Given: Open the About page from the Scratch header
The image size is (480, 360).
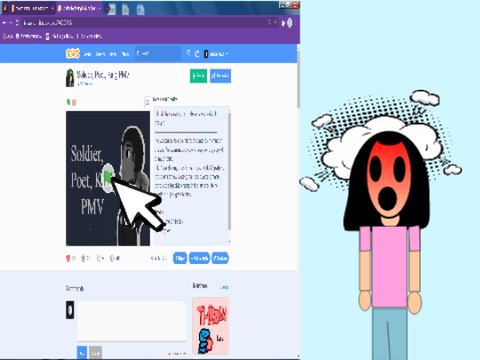Looking at the screenshot, I should (x=125, y=54).
